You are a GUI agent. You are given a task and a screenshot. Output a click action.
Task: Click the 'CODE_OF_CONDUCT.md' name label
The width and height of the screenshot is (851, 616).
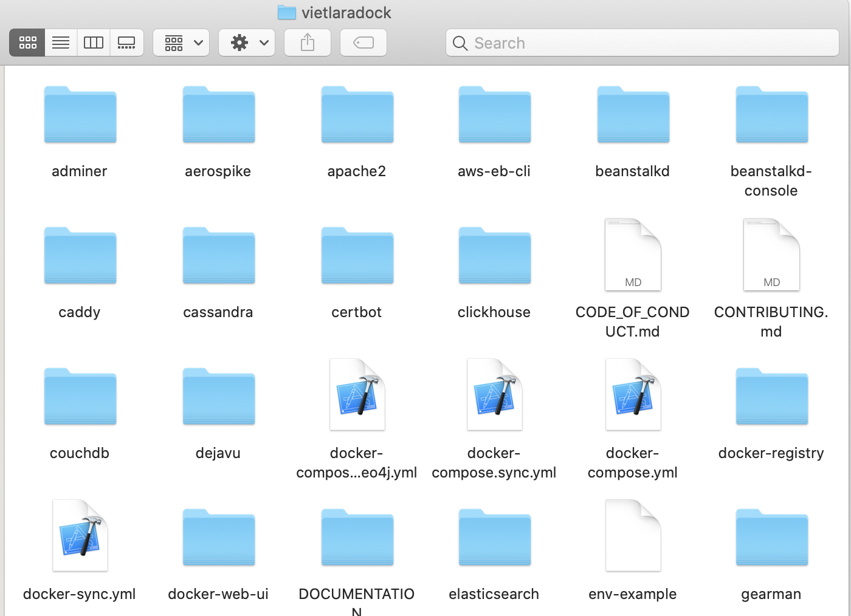click(x=633, y=322)
